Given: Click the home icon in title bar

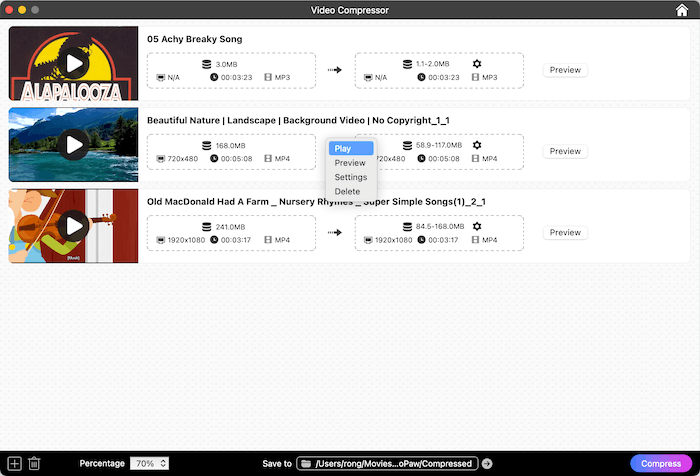Looking at the screenshot, I should click(682, 10).
